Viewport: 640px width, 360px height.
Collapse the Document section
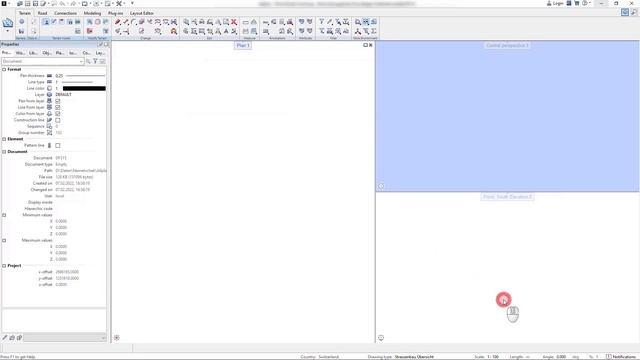4,152
